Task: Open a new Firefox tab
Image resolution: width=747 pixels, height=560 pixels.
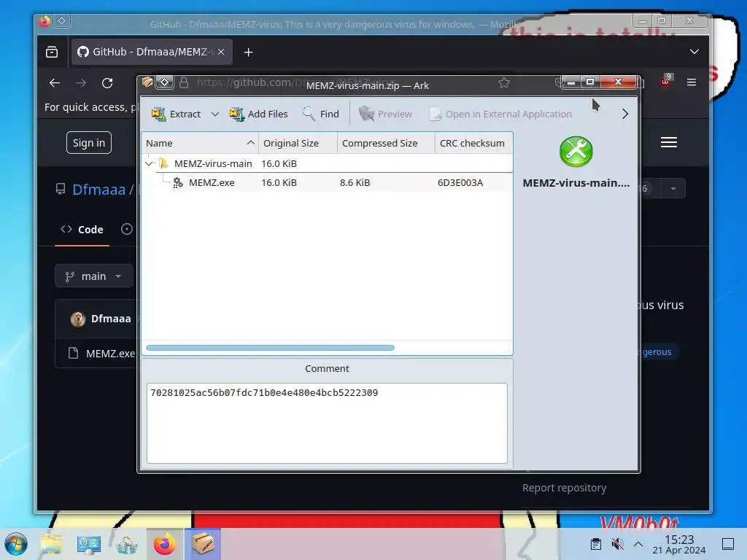Action: [248, 52]
